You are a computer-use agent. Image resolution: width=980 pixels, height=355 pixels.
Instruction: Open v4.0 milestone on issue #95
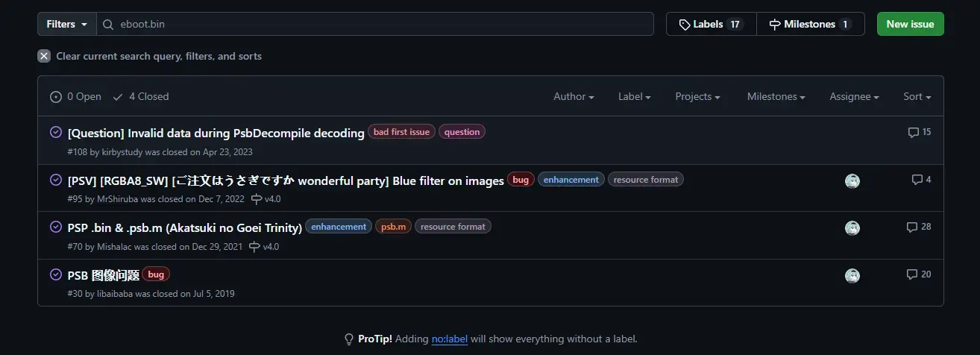[x=266, y=199]
